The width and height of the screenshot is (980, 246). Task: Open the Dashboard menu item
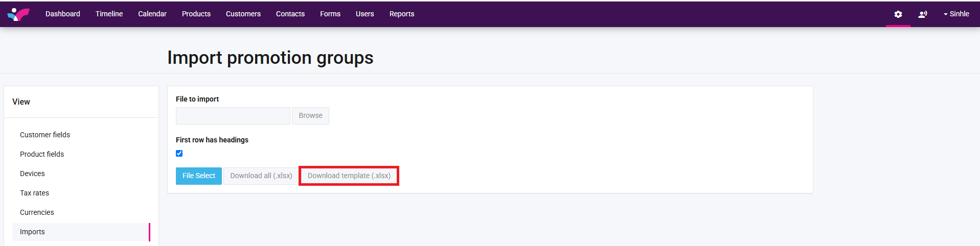[63, 14]
